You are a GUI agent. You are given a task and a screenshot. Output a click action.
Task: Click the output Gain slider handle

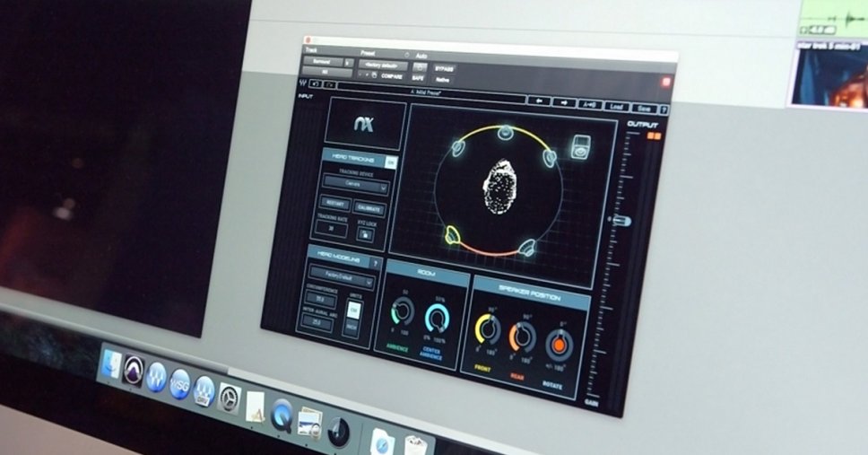[x=619, y=221]
